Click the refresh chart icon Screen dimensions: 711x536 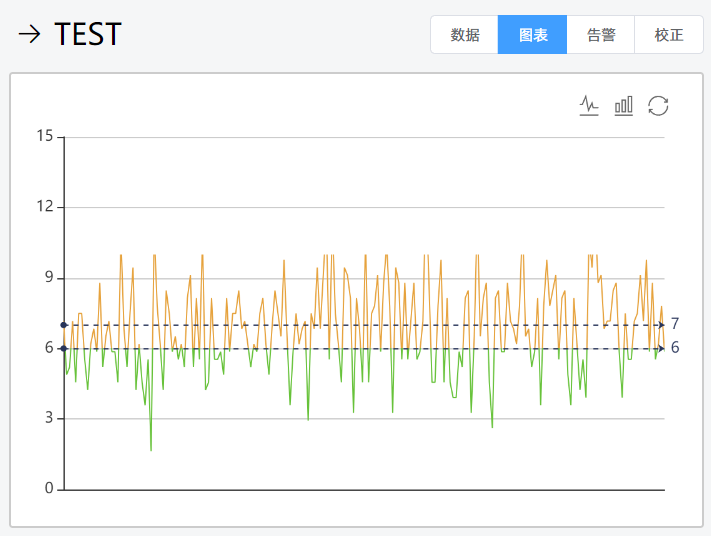658,105
